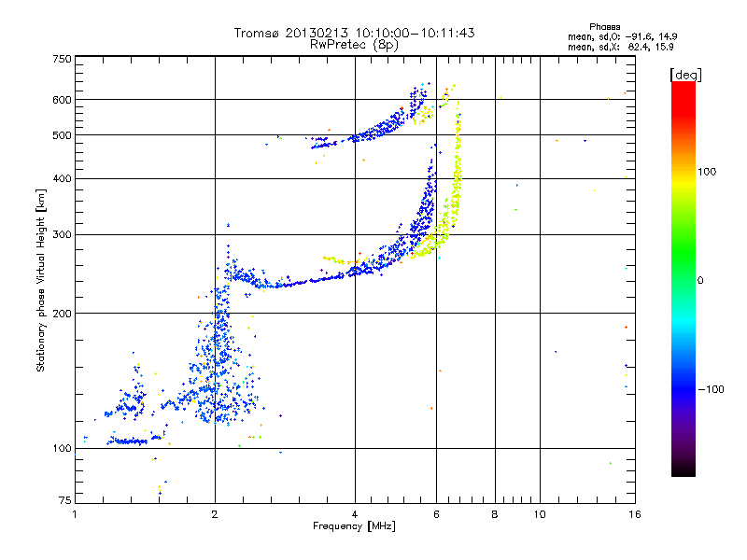Click the colorbar label '100'
Viewport: 747px width, 560px height.
coord(707,172)
